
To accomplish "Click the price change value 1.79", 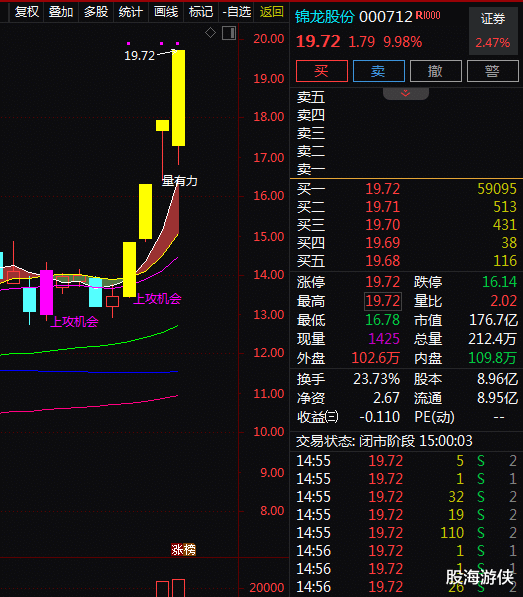I will click(x=362, y=42).
